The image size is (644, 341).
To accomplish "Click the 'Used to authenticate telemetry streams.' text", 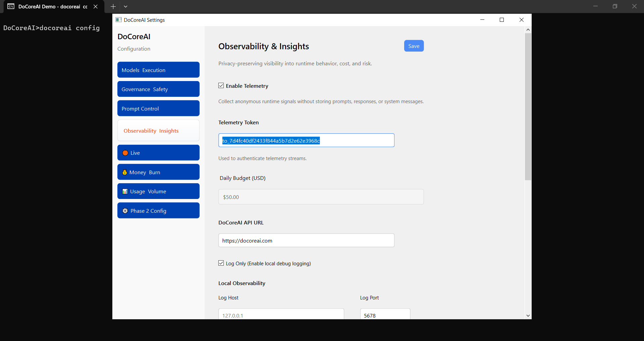I will coord(263,158).
